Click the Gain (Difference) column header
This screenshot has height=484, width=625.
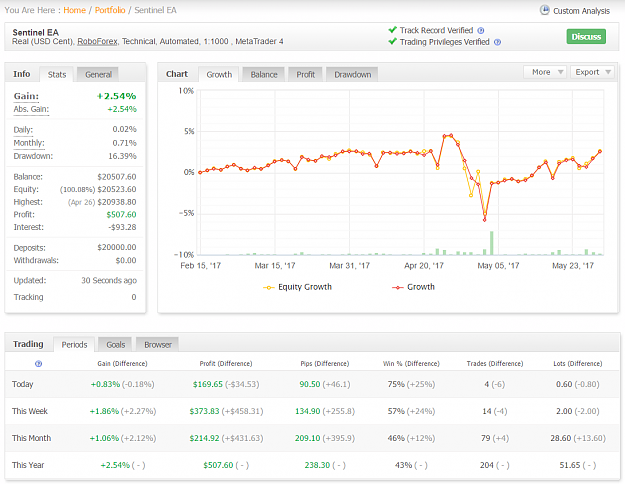coord(122,364)
